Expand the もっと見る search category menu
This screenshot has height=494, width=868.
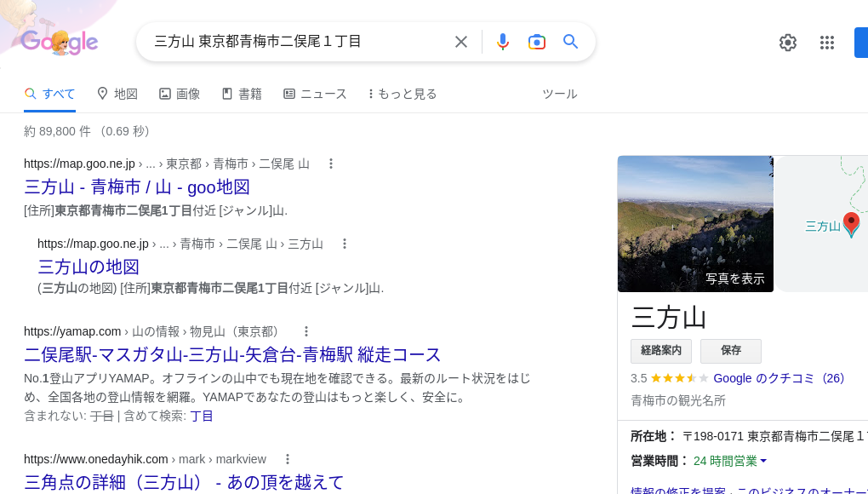pos(402,94)
